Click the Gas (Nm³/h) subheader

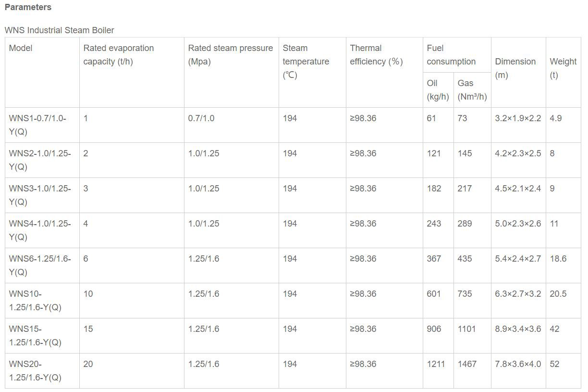click(x=472, y=90)
